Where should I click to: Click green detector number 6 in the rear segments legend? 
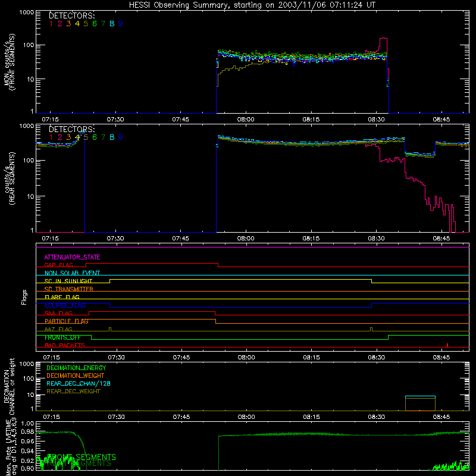pos(95,137)
